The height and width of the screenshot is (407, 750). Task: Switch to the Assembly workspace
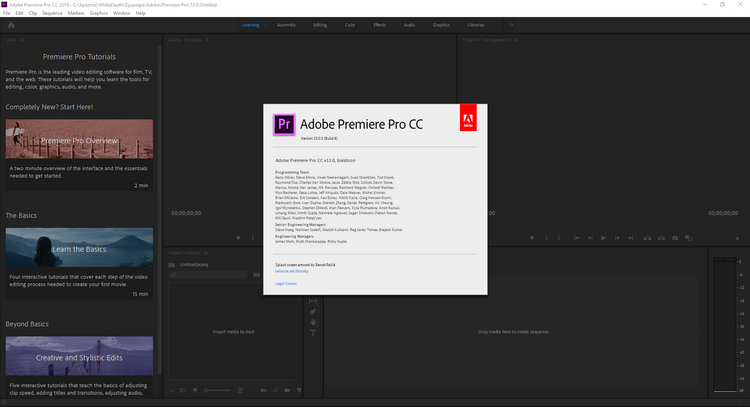tap(286, 25)
